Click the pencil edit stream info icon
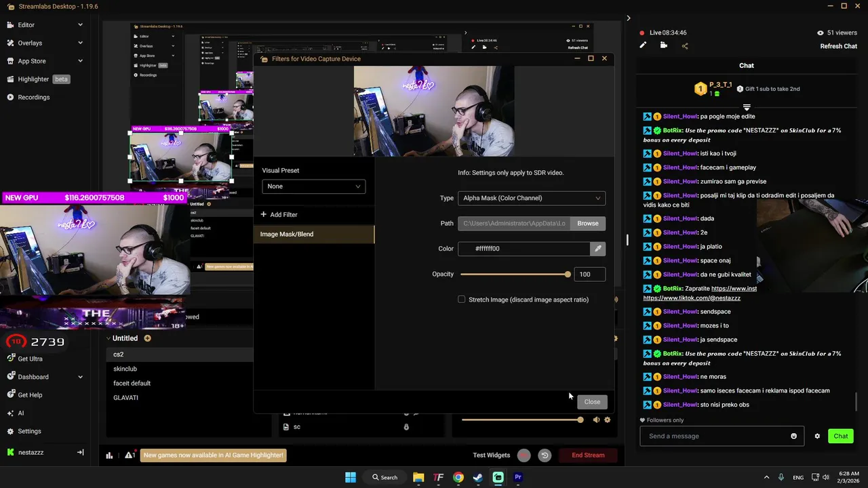The width and height of the screenshot is (868, 488). tap(643, 45)
